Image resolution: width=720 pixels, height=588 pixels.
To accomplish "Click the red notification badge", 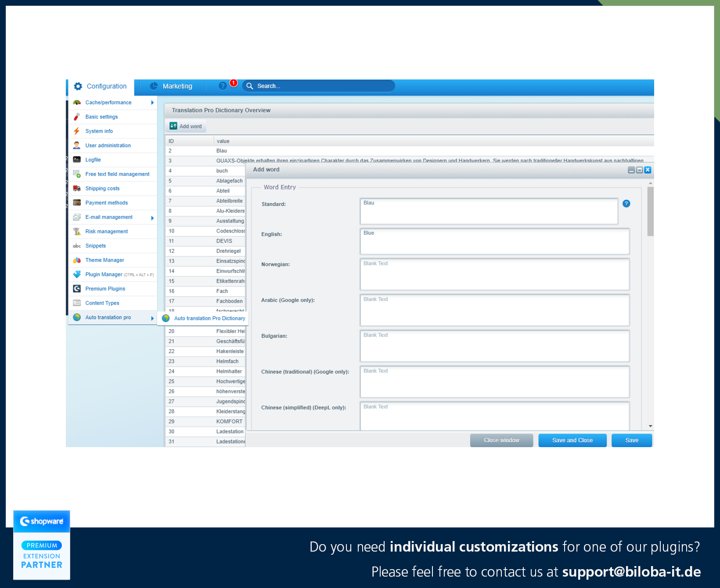I will pyautogui.click(x=234, y=83).
